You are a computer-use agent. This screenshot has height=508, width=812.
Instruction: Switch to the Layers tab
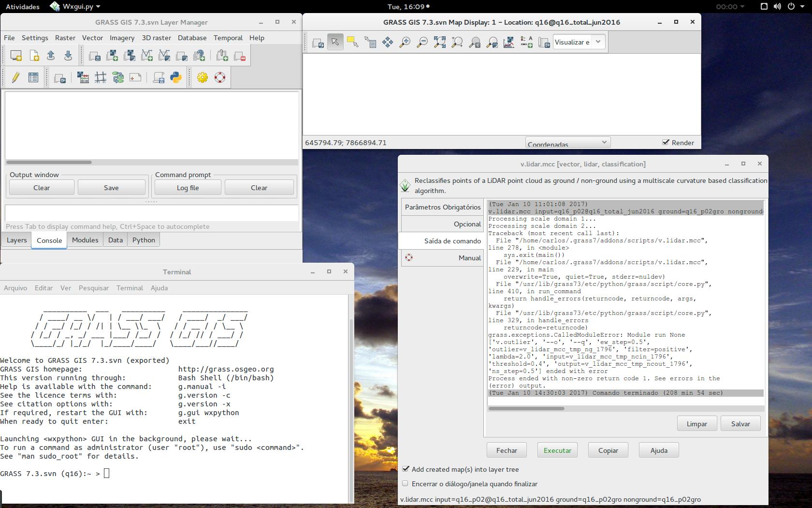[17, 240]
